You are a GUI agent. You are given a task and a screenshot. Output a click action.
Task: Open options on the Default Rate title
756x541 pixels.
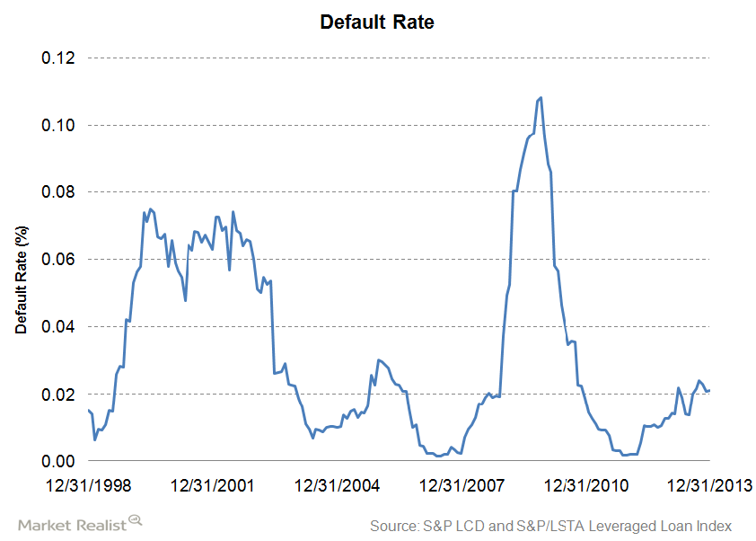point(377,22)
